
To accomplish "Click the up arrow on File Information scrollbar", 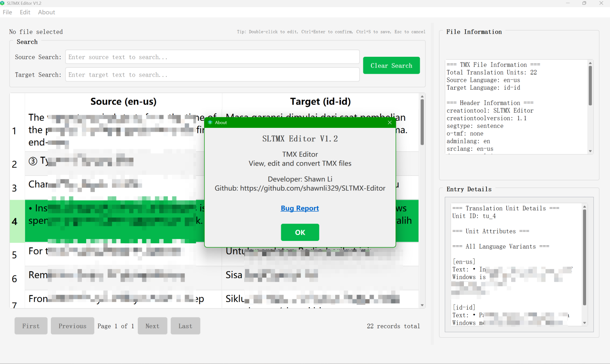I will pyautogui.click(x=590, y=63).
